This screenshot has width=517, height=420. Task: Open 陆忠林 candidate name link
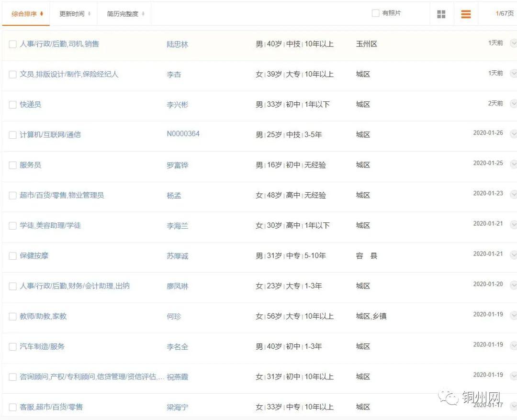177,44
